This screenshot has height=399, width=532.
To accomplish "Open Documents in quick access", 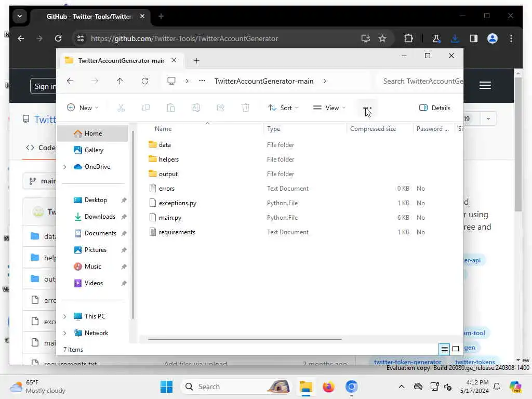I will pyautogui.click(x=92, y=233).
